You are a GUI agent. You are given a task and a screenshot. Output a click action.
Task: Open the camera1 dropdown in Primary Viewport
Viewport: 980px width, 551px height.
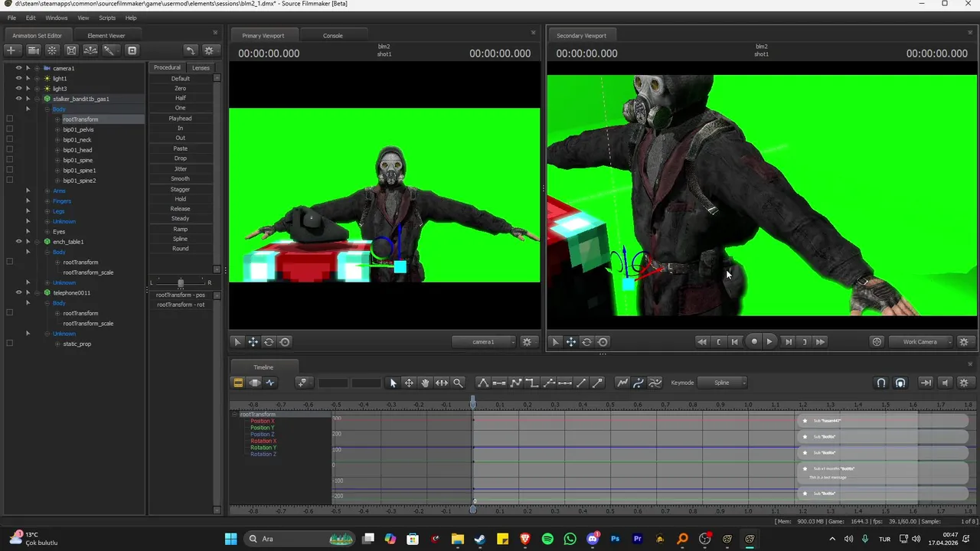coord(483,342)
